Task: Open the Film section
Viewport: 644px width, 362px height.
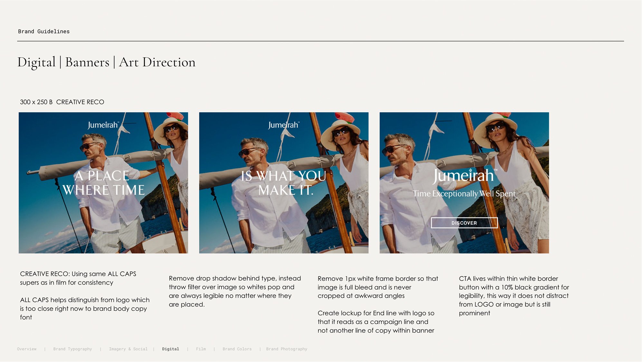Action: [201, 349]
